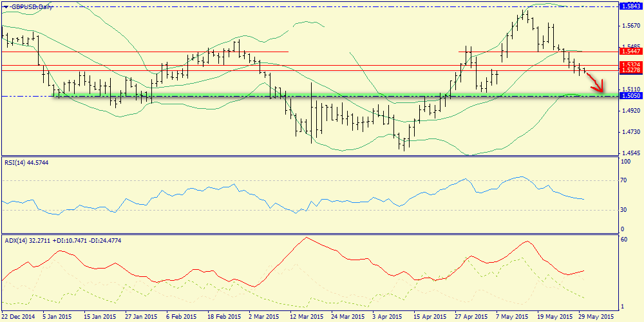Click the RSI(14) 44.5744 indicator label
644x322 pixels.
pyautogui.click(x=26, y=163)
